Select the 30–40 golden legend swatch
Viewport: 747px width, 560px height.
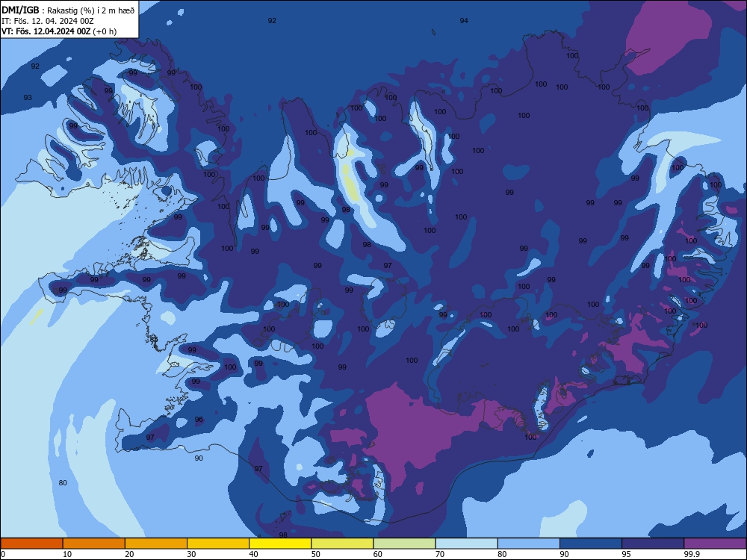218,544
